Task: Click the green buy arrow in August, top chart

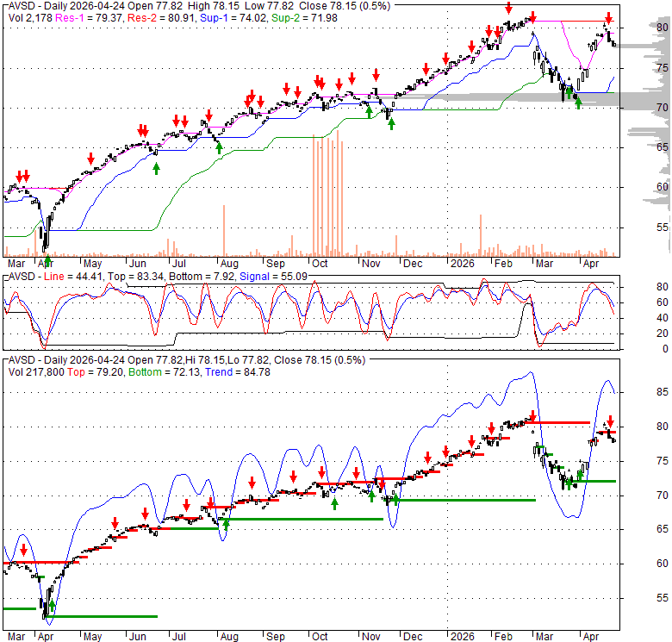Action: 219,147
